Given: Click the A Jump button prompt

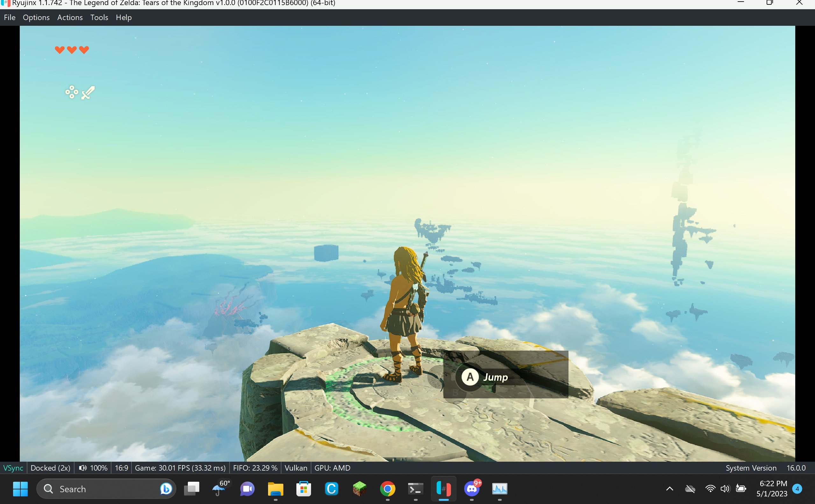Looking at the screenshot, I should point(485,377).
